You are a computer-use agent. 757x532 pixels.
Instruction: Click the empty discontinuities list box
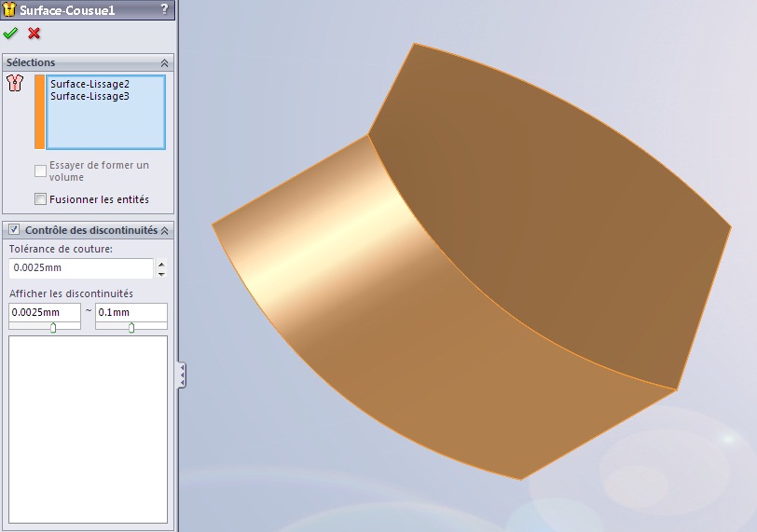pos(88,429)
